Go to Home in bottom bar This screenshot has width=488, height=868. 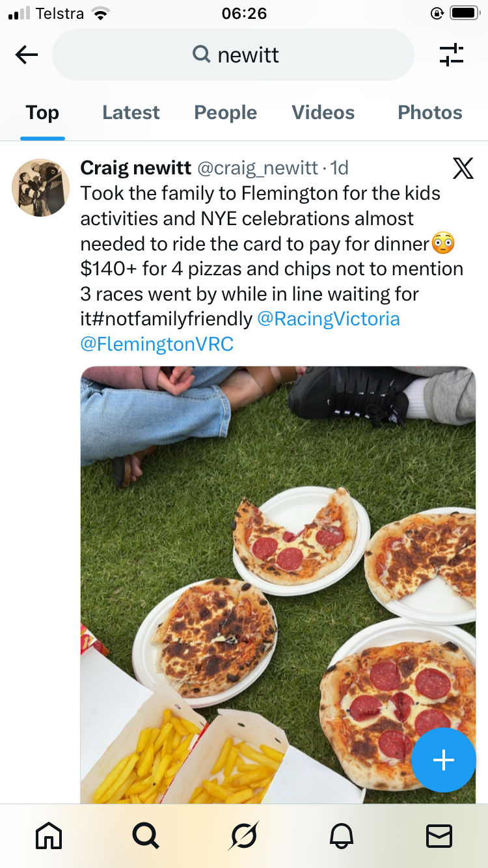49,835
